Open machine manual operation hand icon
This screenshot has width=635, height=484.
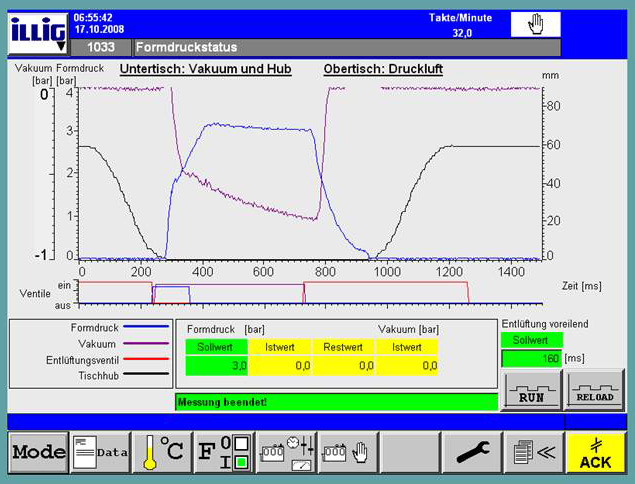(x=348, y=452)
